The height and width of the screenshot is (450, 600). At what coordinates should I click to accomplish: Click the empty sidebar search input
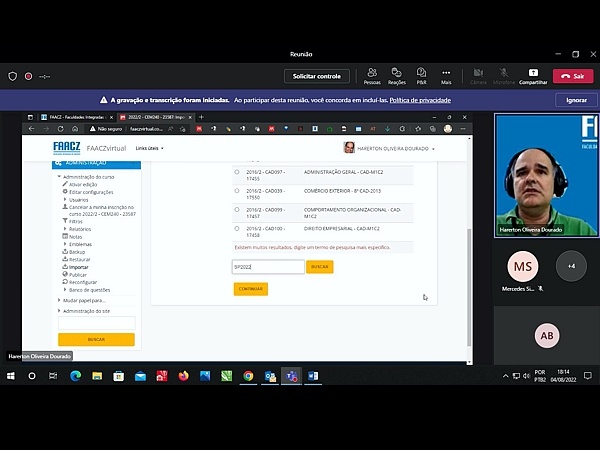pos(96,323)
